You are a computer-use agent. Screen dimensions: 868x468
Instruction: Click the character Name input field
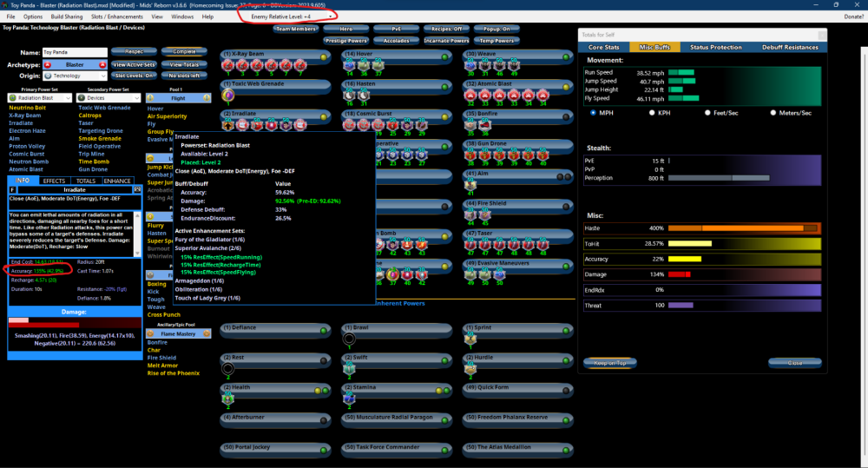(x=74, y=53)
